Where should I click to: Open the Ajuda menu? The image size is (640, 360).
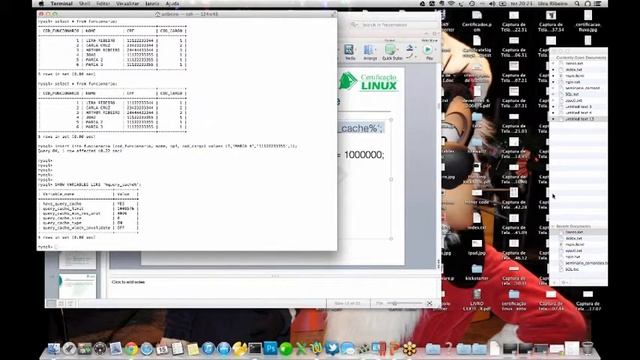(172, 4)
